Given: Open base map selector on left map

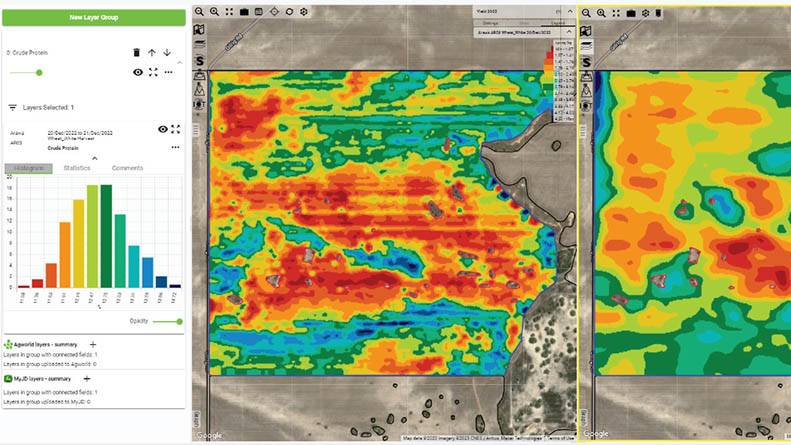Looking at the screenshot, I should point(199,29).
